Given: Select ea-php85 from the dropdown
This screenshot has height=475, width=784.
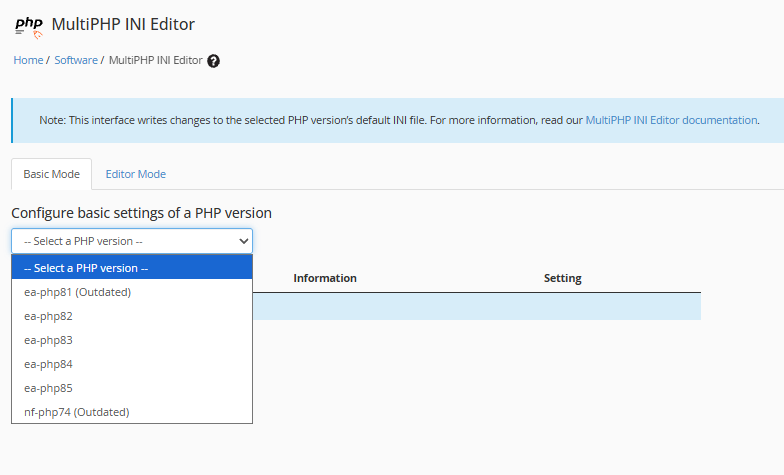Looking at the screenshot, I should [x=132, y=388].
